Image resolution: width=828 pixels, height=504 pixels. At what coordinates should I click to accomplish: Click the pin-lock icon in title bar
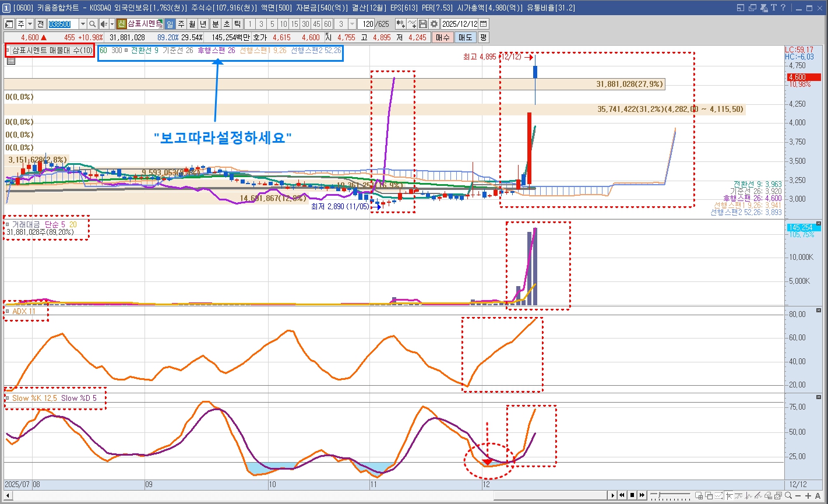coord(764,8)
